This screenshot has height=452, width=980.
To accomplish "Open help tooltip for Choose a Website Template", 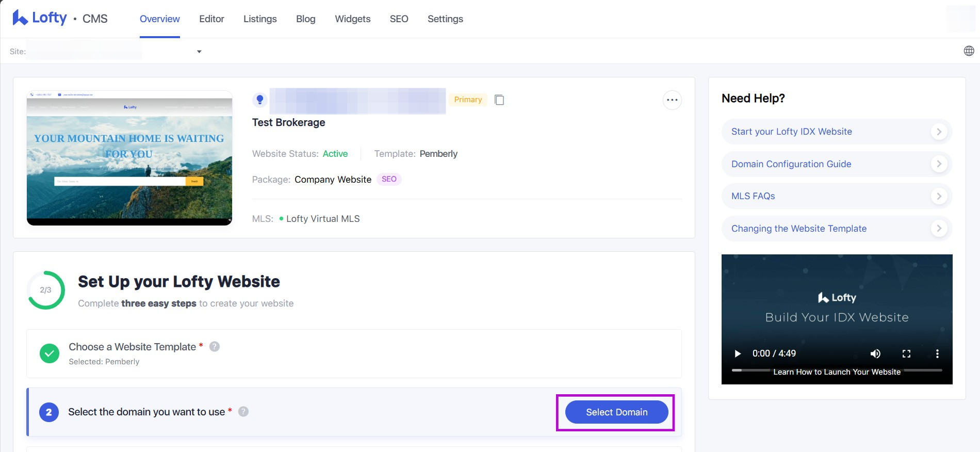I will point(215,347).
